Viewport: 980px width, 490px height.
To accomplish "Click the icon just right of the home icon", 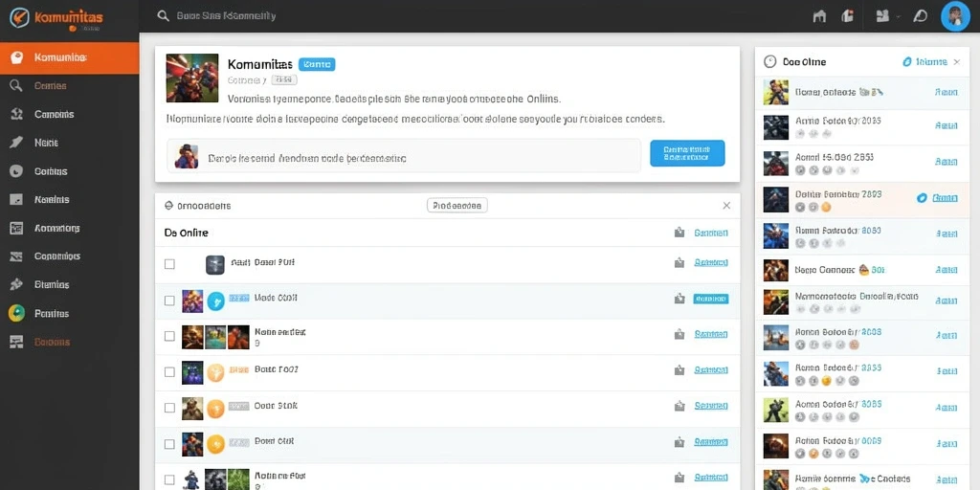I will click(x=848, y=16).
